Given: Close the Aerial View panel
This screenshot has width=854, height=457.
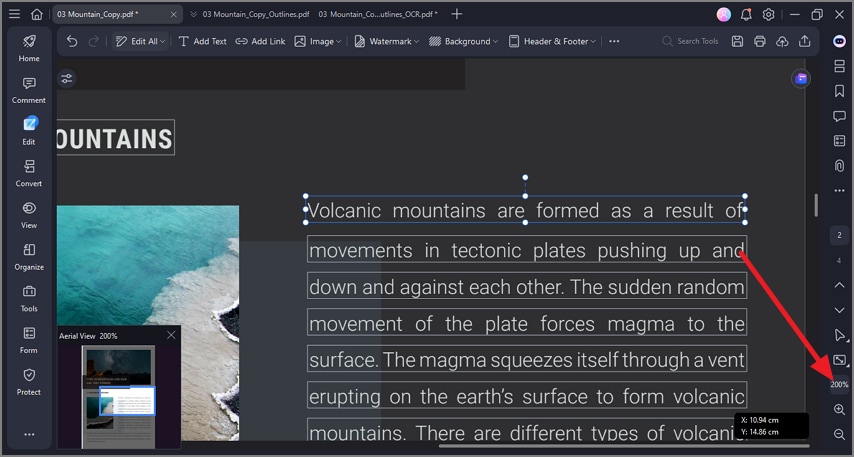Looking at the screenshot, I should coord(171,335).
